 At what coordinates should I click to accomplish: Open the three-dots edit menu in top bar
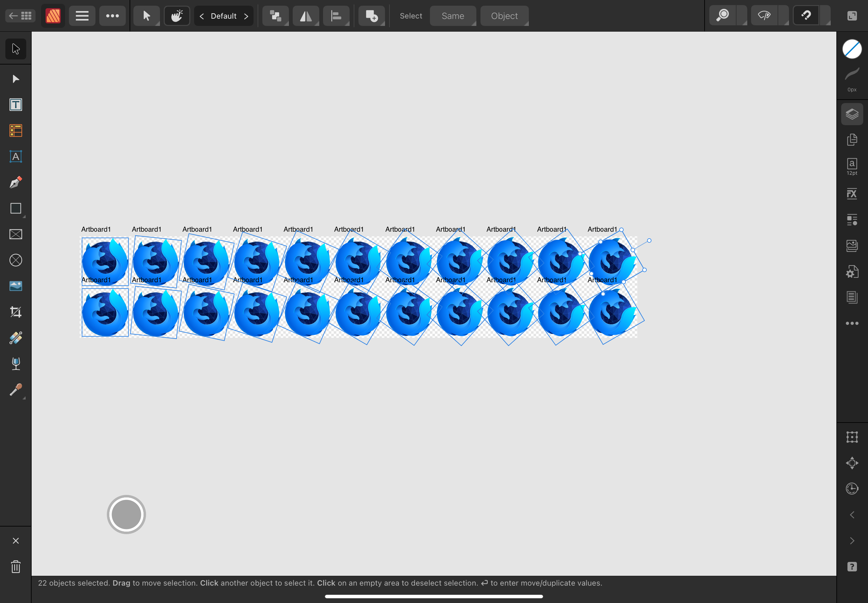pos(112,16)
